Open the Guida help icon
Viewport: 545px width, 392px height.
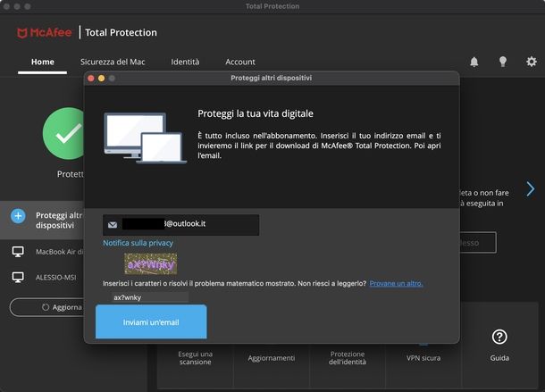pos(499,337)
